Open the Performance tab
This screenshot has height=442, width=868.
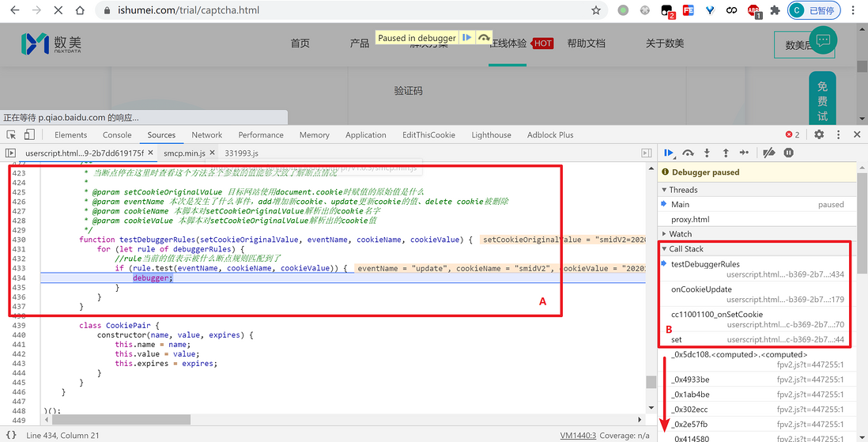pyautogui.click(x=261, y=134)
